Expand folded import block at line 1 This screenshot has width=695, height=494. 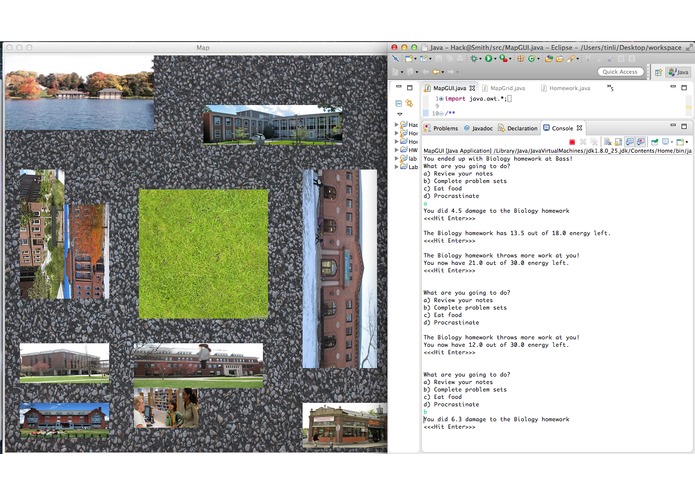(x=441, y=99)
